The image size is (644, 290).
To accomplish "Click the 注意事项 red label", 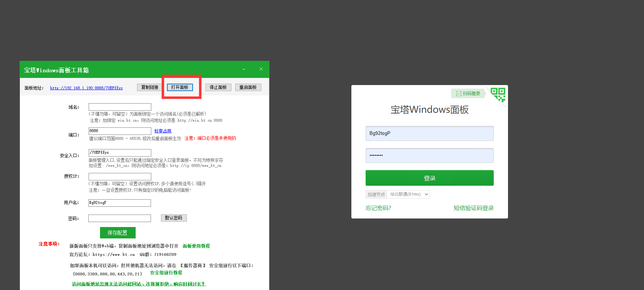I will pyautogui.click(x=49, y=244).
